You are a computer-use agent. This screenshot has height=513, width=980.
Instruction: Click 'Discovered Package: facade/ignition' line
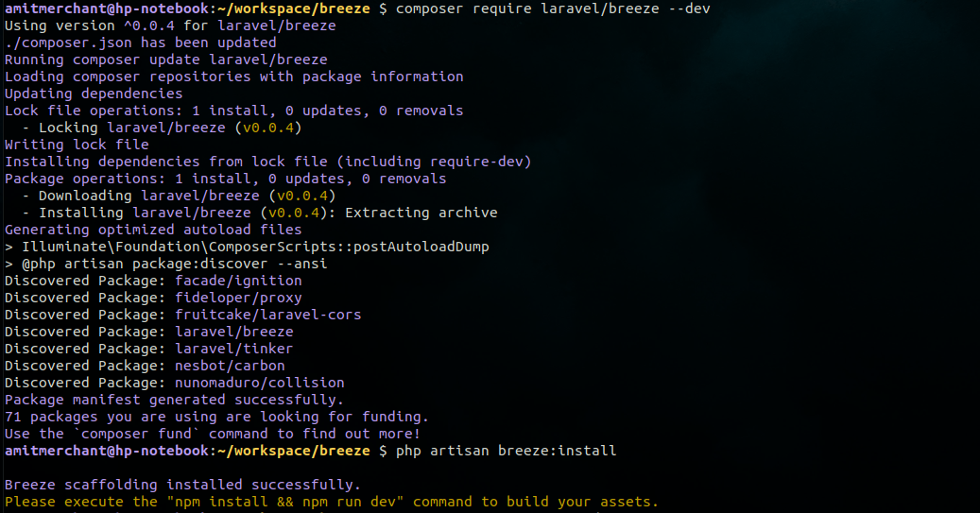153,281
